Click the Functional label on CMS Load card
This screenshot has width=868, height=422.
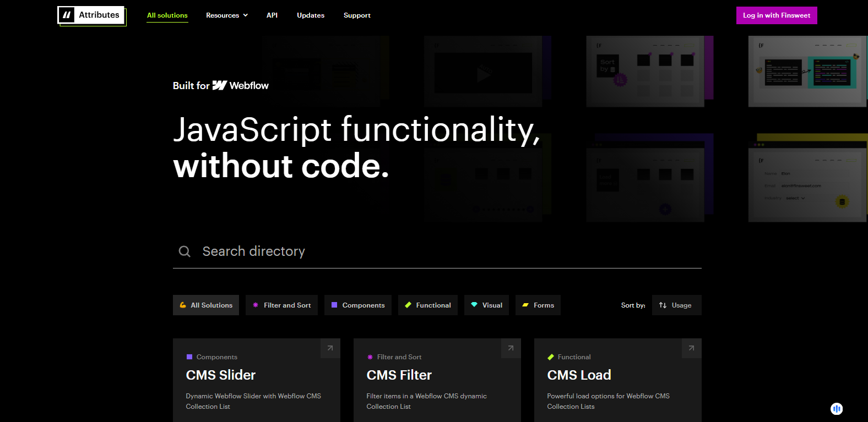(x=574, y=357)
